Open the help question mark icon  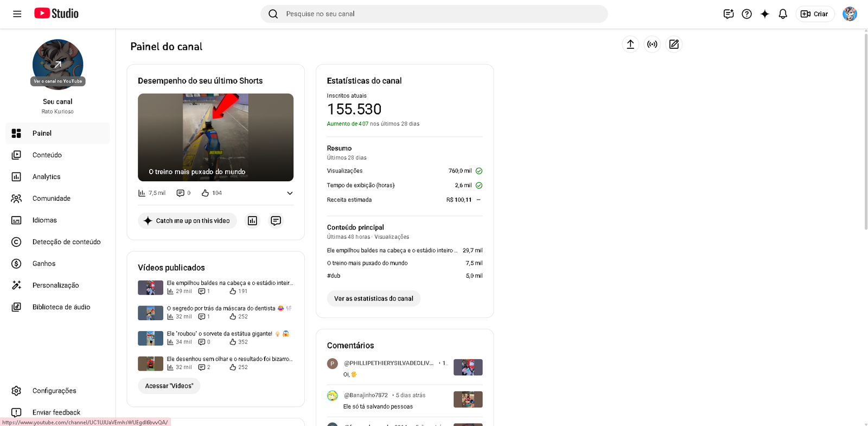(746, 14)
